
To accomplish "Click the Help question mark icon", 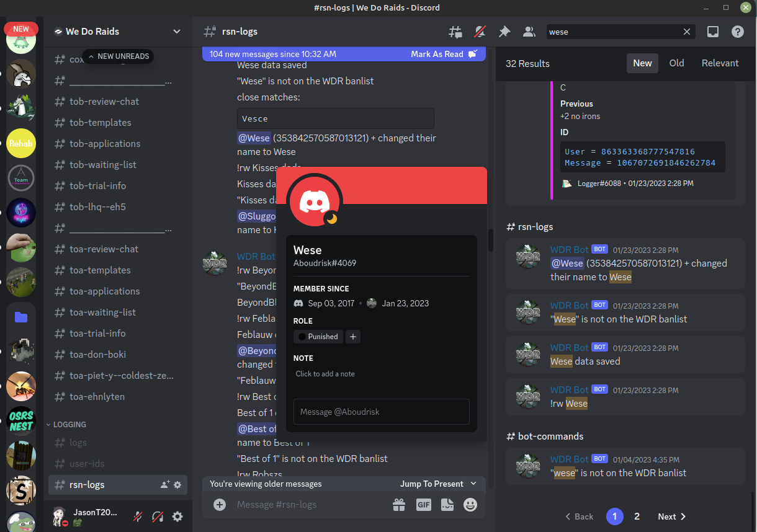I will (737, 32).
